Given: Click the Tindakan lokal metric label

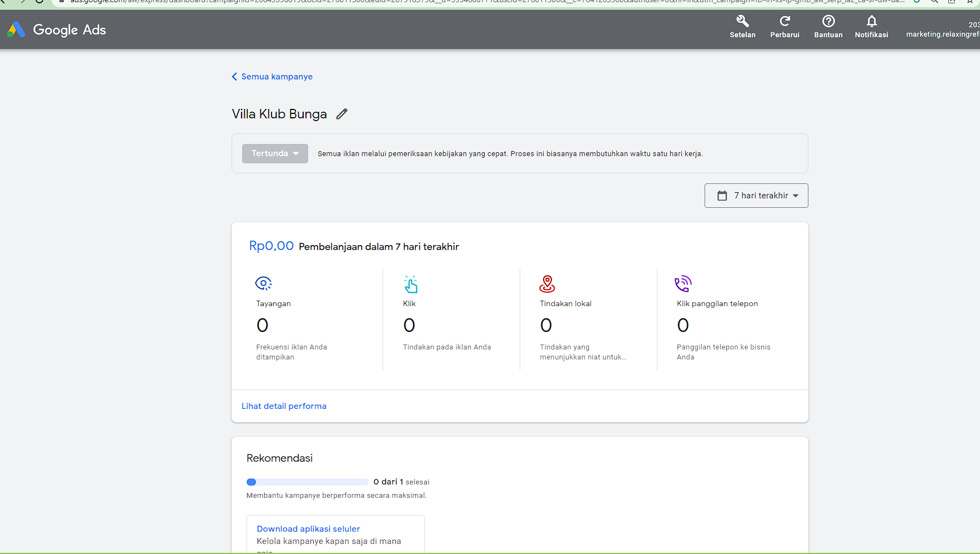Looking at the screenshot, I should point(565,303).
